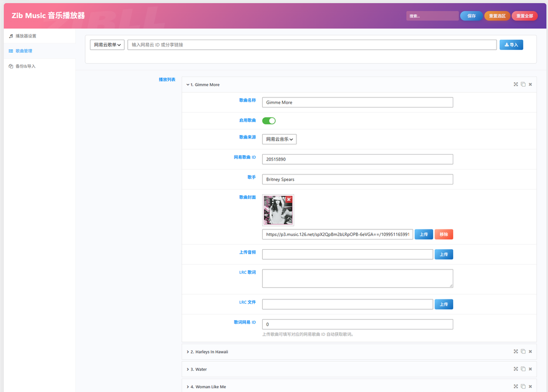
Task: Click 上传 next to the cover URL
Action: click(424, 234)
